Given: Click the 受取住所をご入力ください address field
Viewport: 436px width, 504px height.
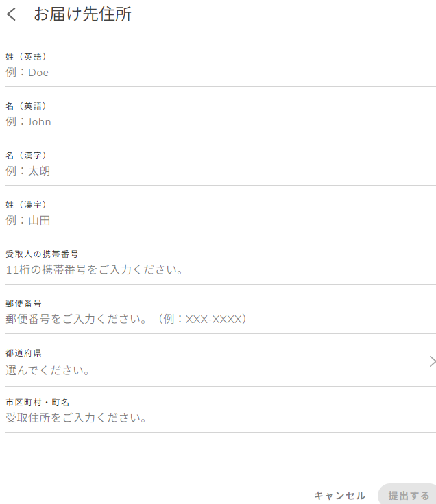Looking at the screenshot, I should pyautogui.click(x=206, y=418).
